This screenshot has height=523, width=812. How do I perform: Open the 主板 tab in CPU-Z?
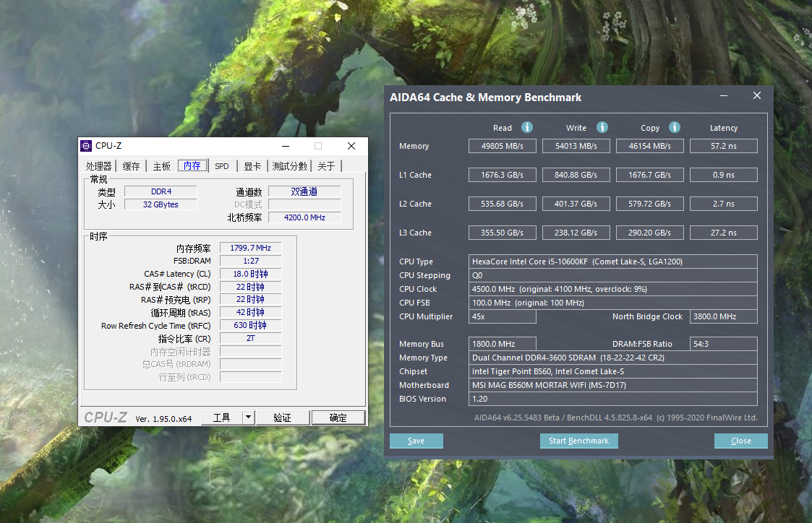click(161, 166)
